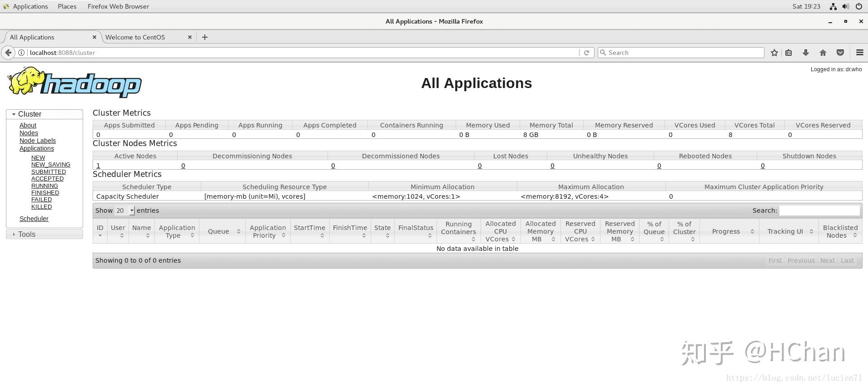Image resolution: width=868 pixels, height=387 pixels.
Task: Click the browser back arrow button
Action: click(8, 53)
